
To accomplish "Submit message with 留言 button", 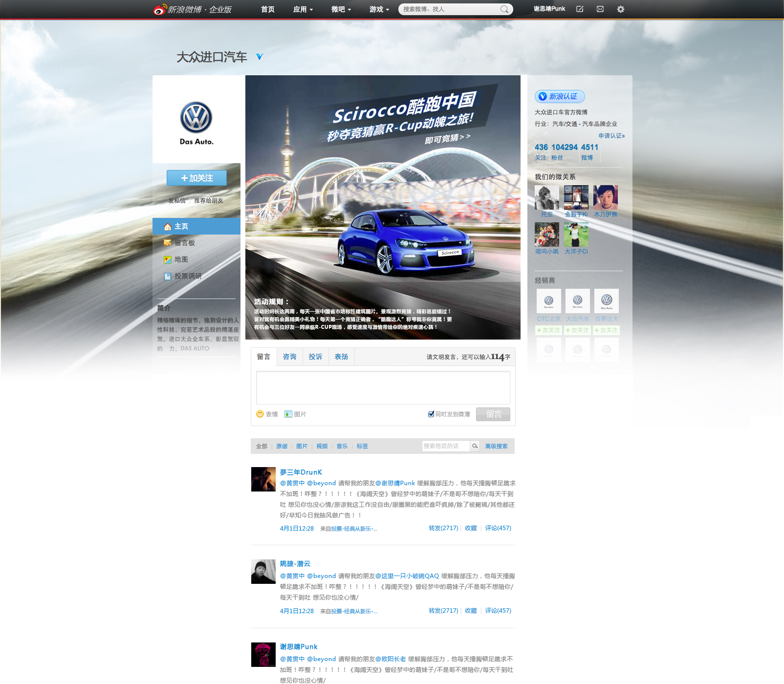I will click(493, 414).
